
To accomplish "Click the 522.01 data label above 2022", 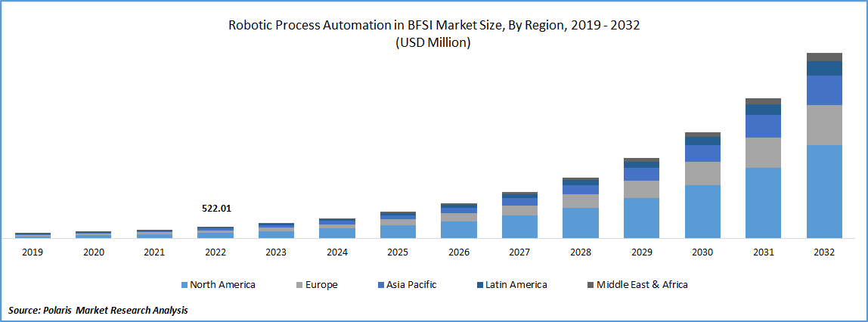I will point(216,208).
